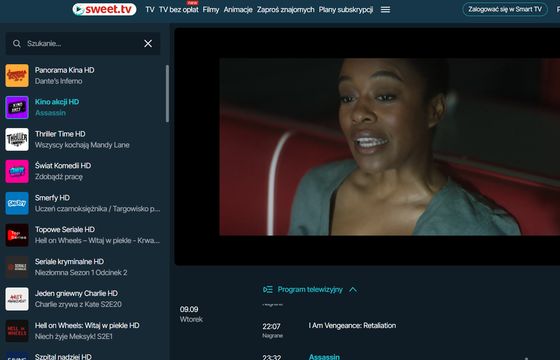Focus the Szukanie search input
The image size is (560, 360).
83,44
